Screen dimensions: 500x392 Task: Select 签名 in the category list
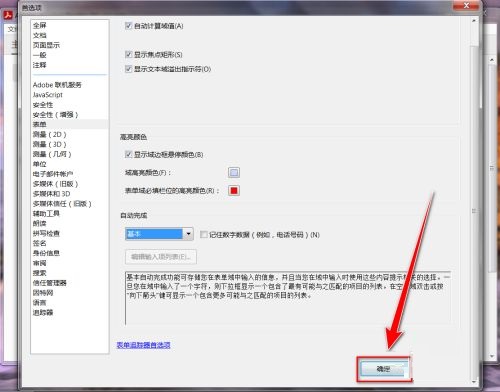(40, 243)
